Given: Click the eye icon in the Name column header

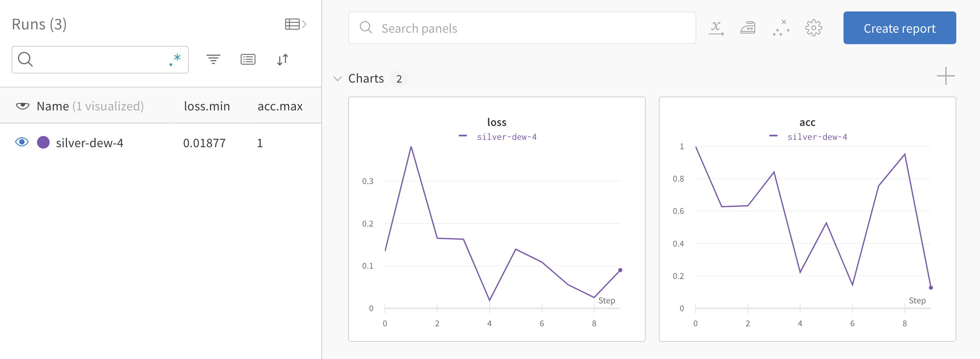Looking at the screenshot, I should (23, 106).
